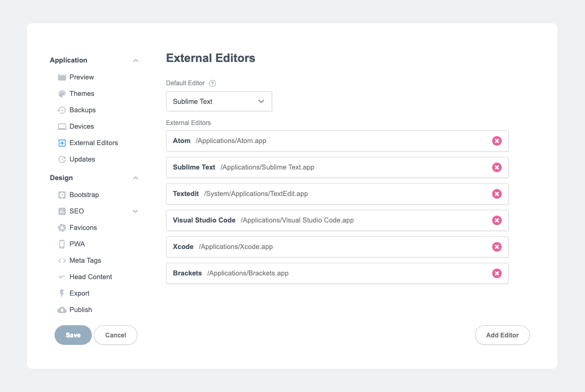
Task: Click the Visual Studio Code path row
Action: tap(337, 220)
